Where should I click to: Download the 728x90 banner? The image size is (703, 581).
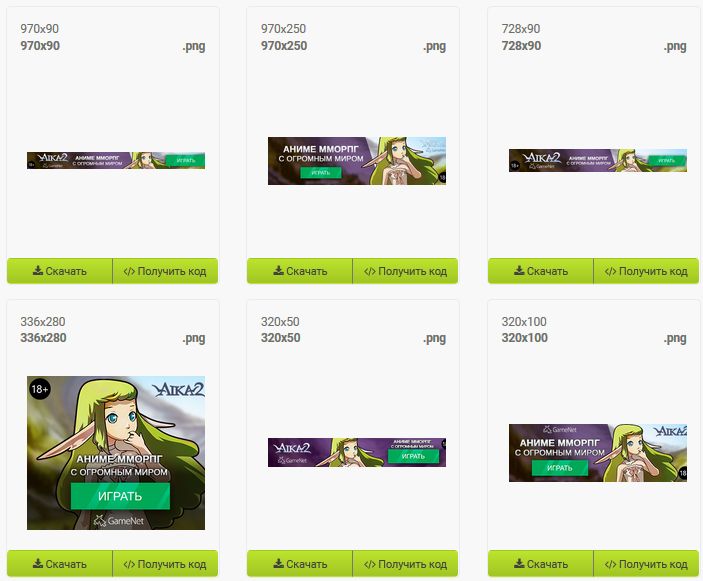coord(541,271)
